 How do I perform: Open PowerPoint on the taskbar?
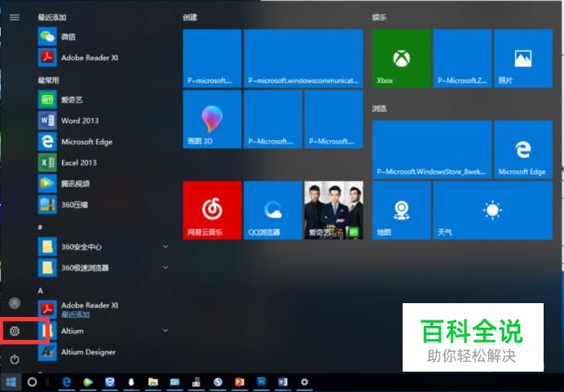coord(240,382)
